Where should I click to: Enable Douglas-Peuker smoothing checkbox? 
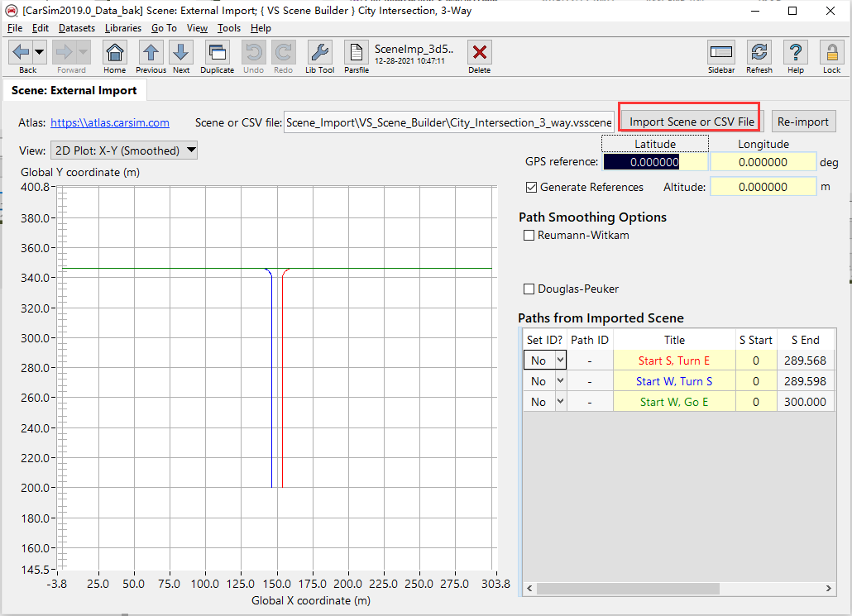(x=529, y=289)
